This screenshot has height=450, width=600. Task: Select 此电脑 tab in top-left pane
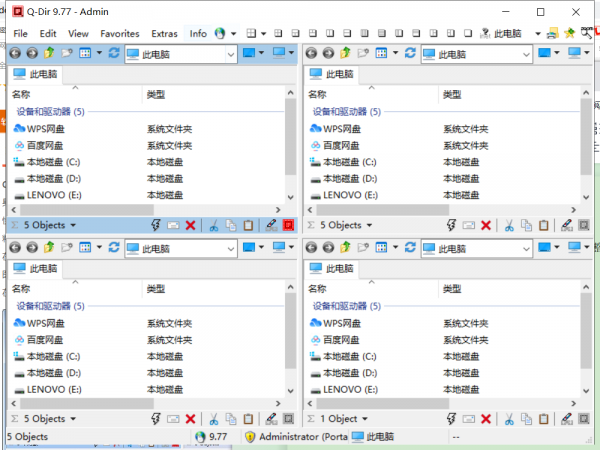pyautogui.click(x=35, y=74)
